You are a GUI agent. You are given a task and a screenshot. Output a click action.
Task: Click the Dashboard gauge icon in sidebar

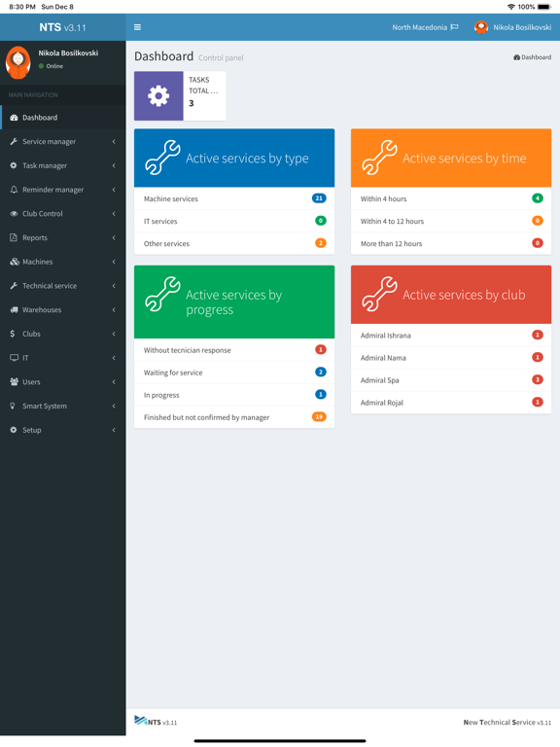[14, 118]
